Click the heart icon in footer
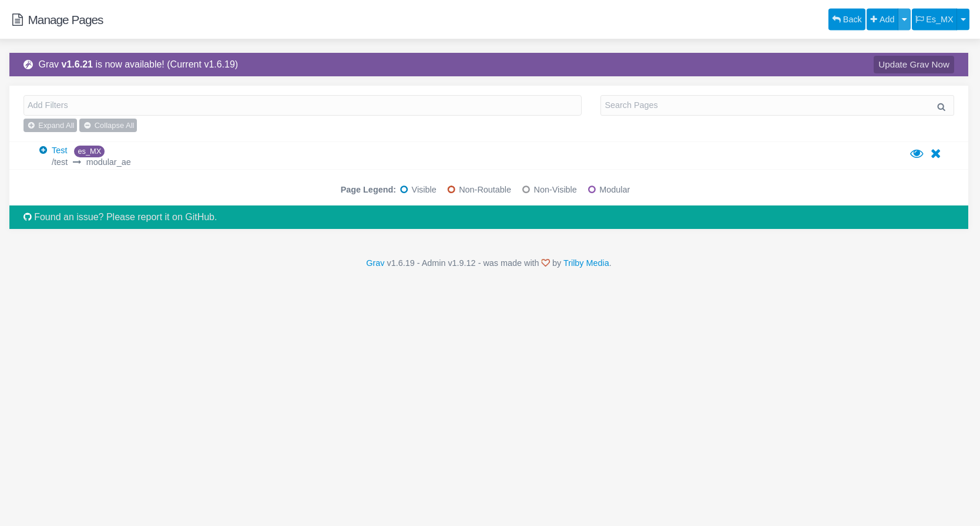This screenshot has width=980, height=526. [546, 263]
